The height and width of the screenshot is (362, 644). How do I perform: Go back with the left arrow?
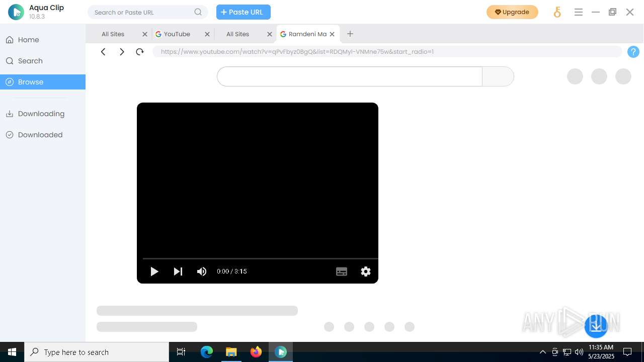103,52
